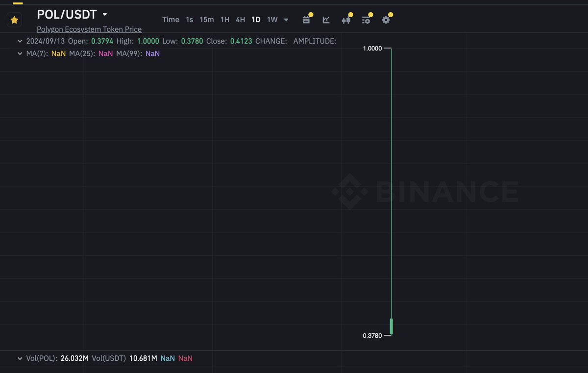Open the chart settings gear icon

coord(386,20)
